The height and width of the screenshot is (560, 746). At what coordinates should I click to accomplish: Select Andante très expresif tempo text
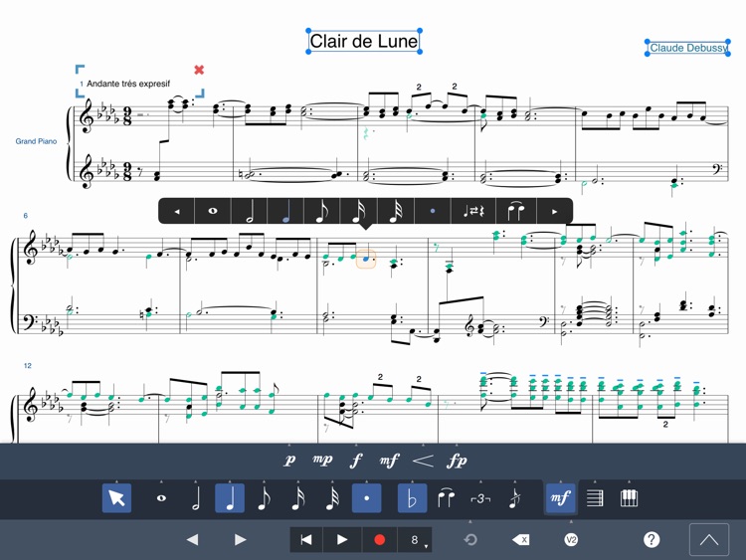pos(128,84)
